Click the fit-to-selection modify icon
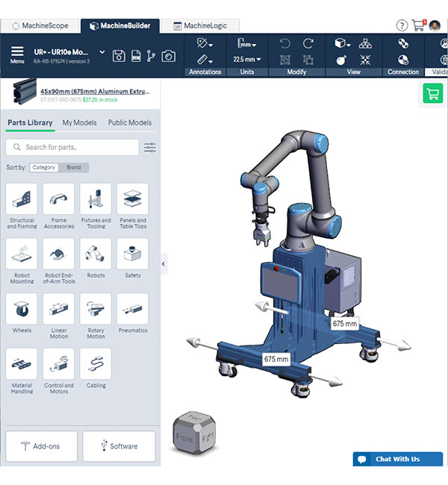448x485 pixels. click(284, 60)
